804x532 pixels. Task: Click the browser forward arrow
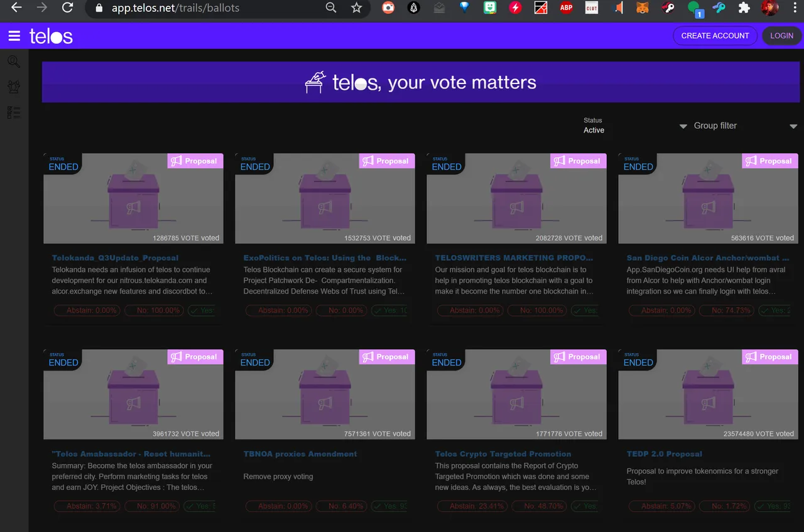tap(41, 8)
